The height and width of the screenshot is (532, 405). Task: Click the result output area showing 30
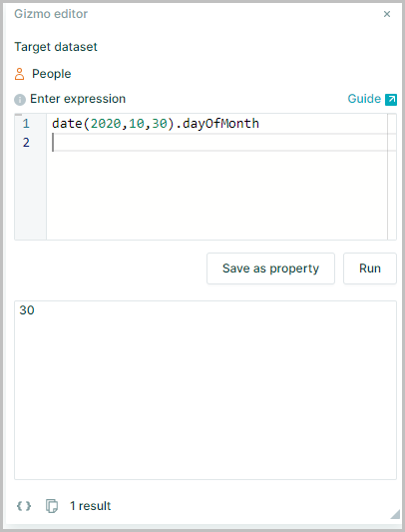[205, 390]
